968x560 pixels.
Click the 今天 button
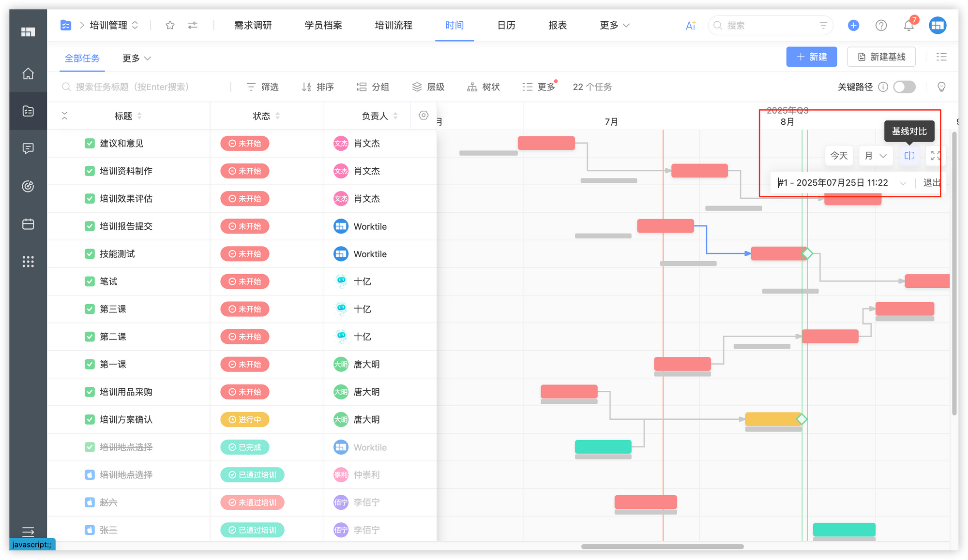pyautogui.click(x=839, y=156)
